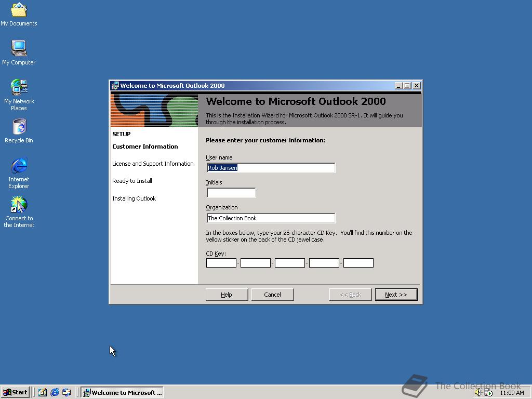Click the disabled Back button

(351, 295)
